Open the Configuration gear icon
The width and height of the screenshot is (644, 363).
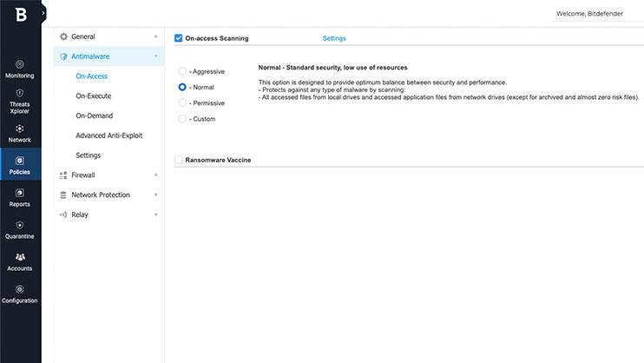20,289
